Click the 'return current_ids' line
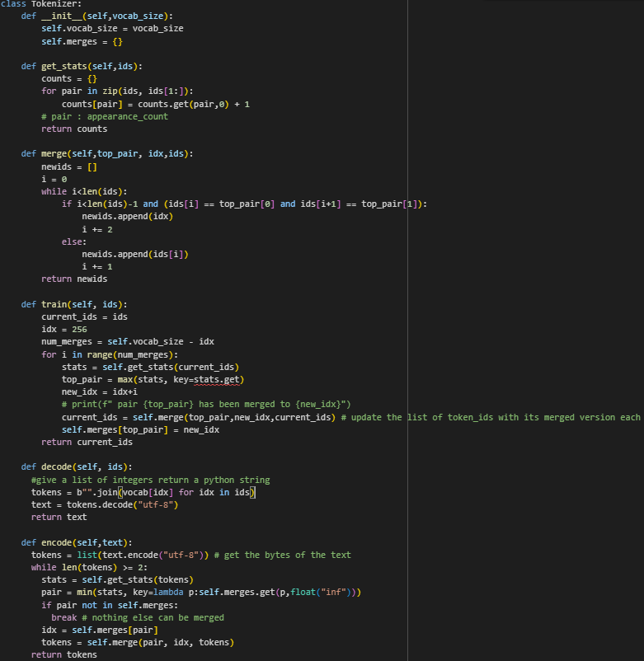This screenshot has height=661, width=644. pos(87,443)
